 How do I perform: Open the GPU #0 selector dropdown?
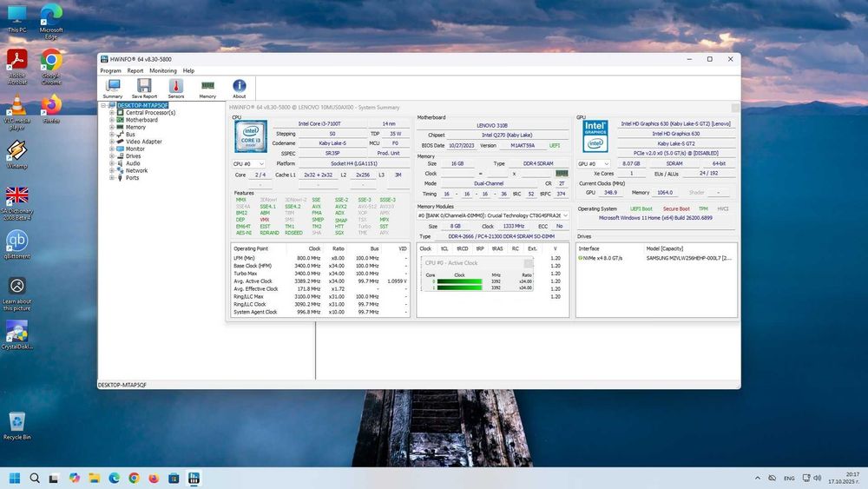594,163
